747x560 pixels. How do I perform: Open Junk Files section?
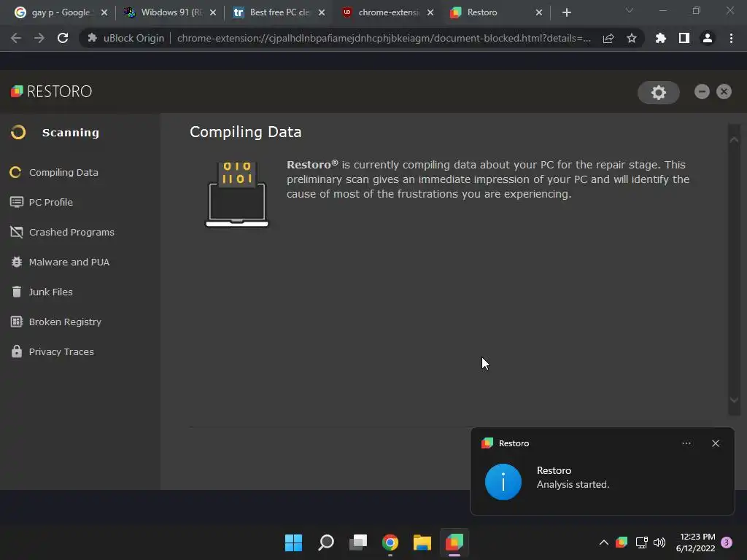pos(50,292)
